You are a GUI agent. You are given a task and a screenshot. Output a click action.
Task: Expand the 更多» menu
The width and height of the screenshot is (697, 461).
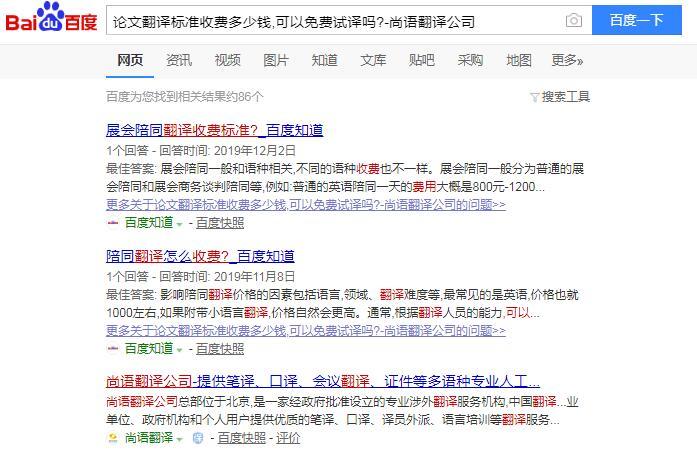[x=567, y=60]
